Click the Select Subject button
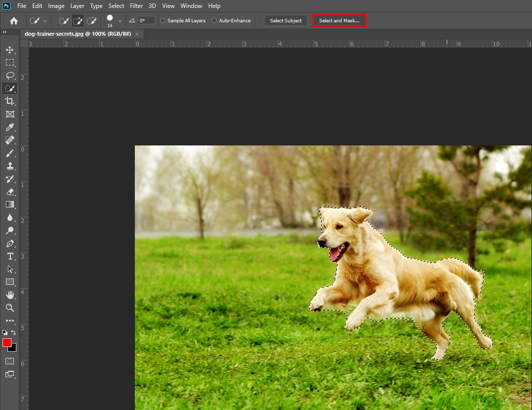Image resolution: width=532 pixels, height=410 pixels. click(x=286, y=21)
